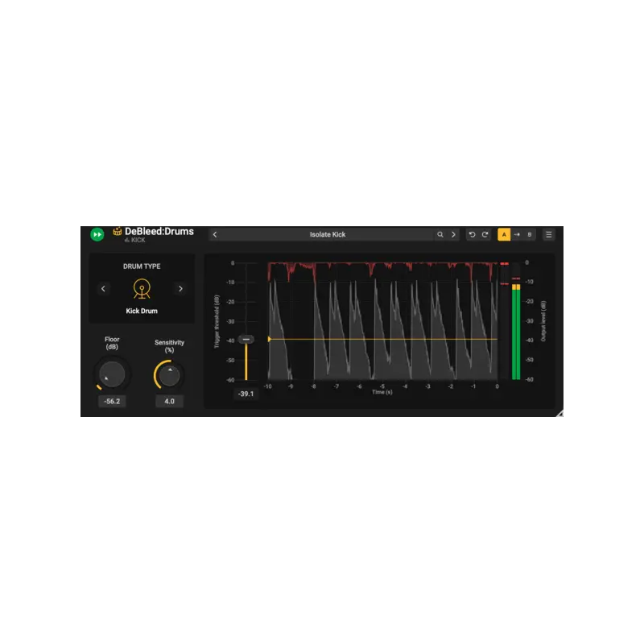Open preset search magnifier
The height and width of the screenshot is (644, 644).
[440, 234]
